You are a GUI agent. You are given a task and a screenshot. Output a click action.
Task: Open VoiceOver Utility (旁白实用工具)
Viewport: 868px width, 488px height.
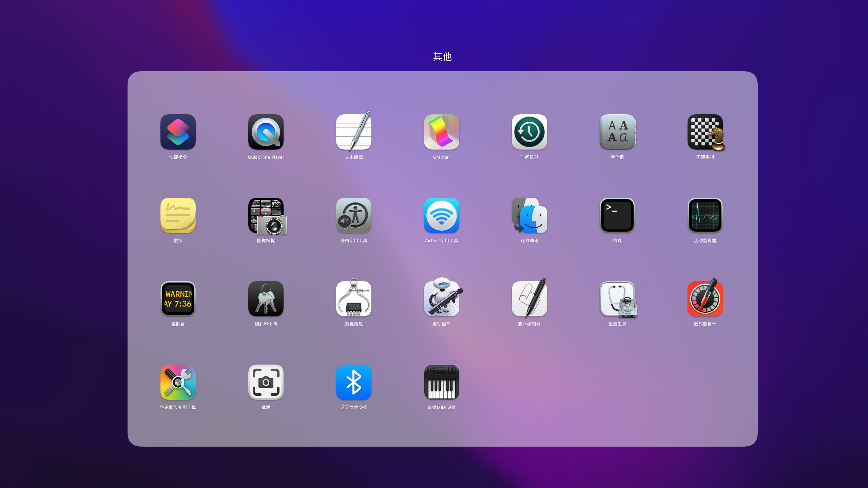coord(354,215)
